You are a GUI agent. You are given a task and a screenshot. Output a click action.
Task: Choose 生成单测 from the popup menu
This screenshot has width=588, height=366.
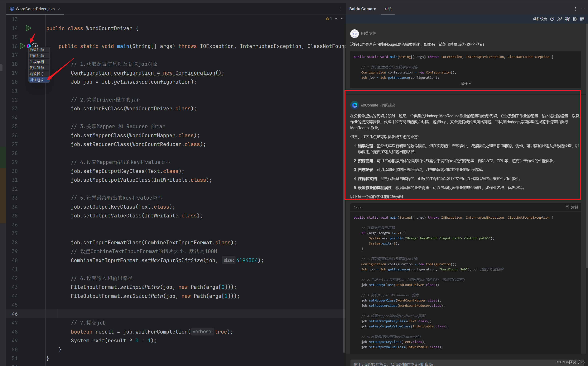(x=37, y=62)
